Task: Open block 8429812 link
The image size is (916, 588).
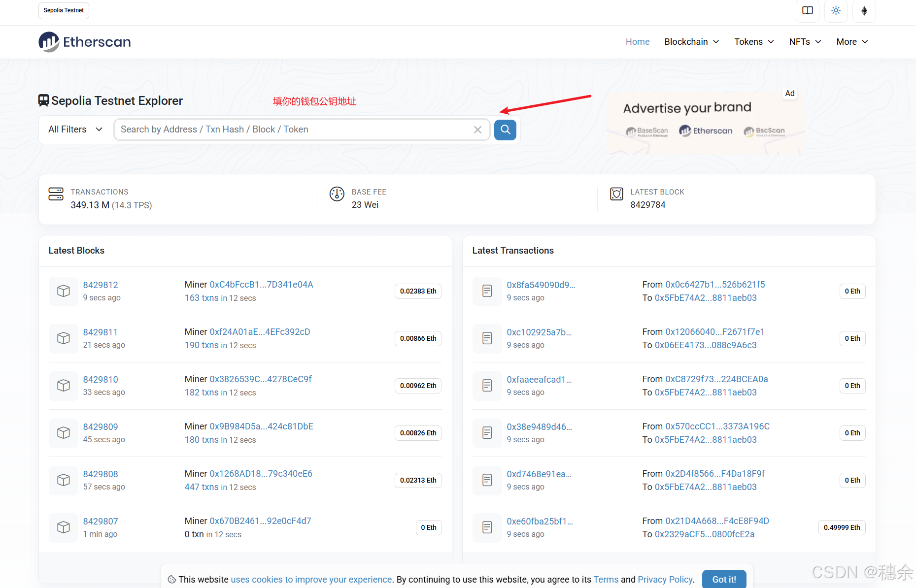Action: (101, 285)
